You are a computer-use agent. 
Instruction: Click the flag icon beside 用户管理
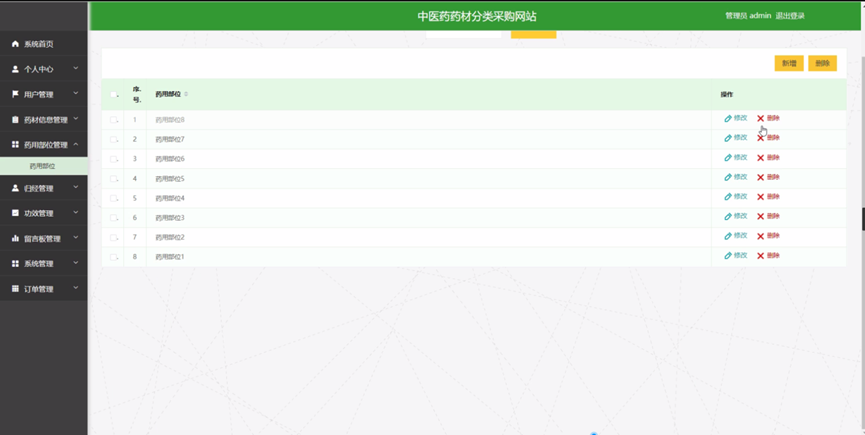point(15,94)
